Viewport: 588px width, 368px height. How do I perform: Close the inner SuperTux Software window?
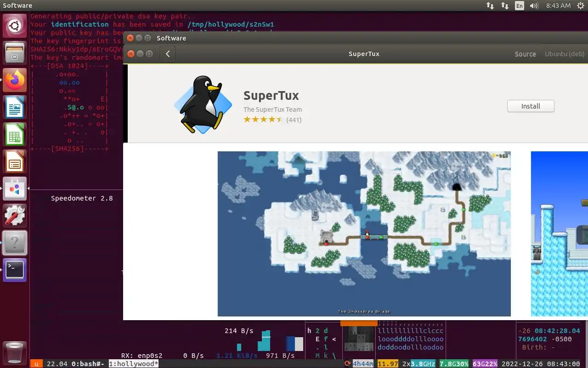[x=131, y=54]
